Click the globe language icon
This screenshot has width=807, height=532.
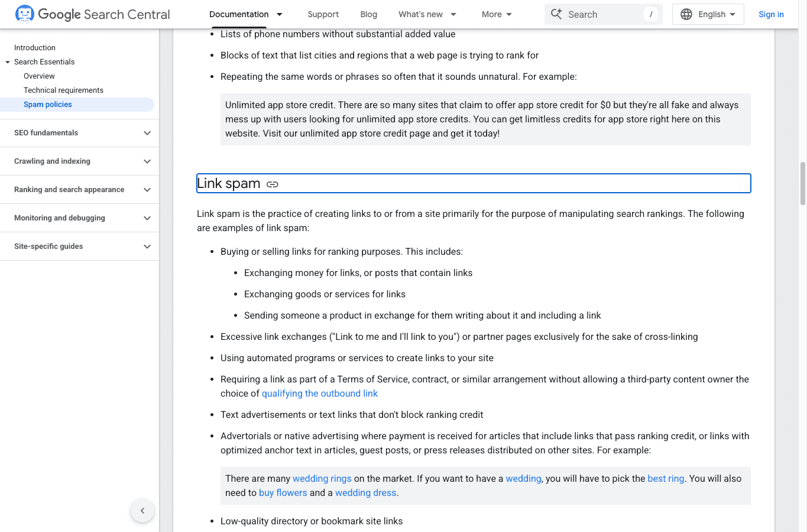click(686, 14)
